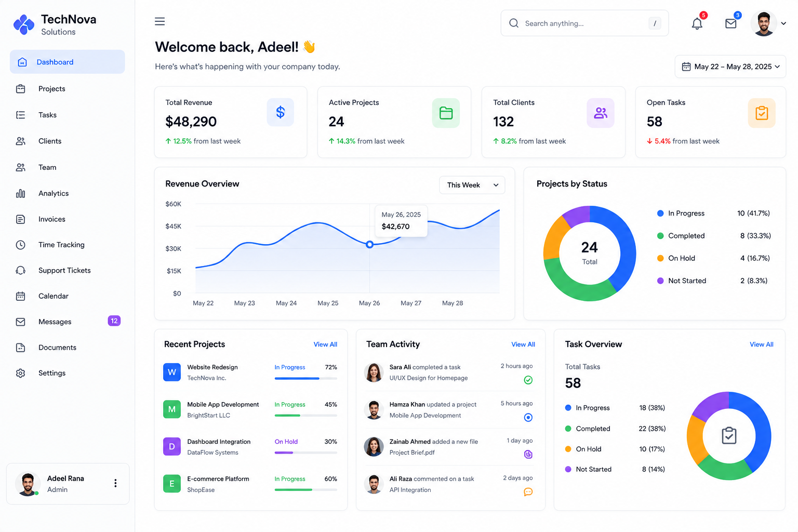Image resolution: width=798 pixels, height=532 pixels.
Task: Open the This Week dropdown
Action: (472, 185)
